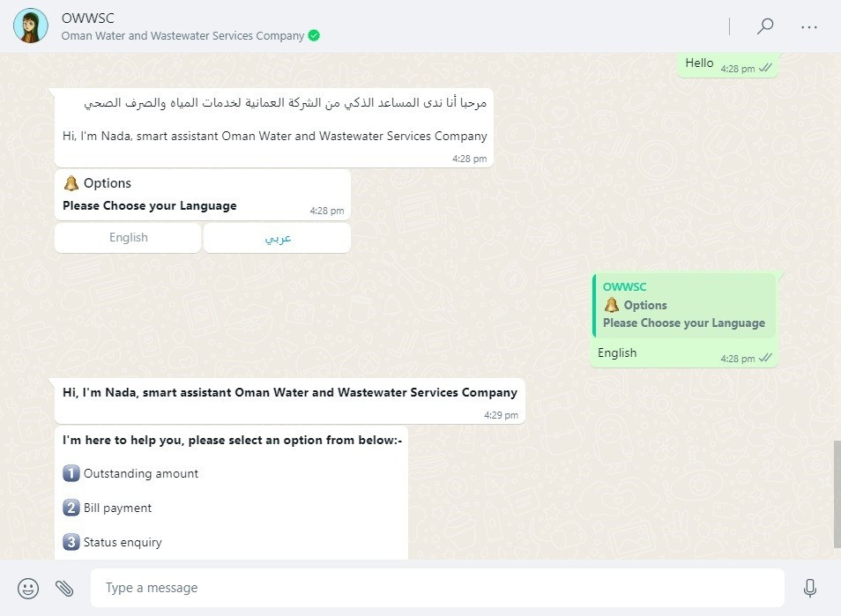This screenshot has width=841, height=616.
Task: Click Oman Water and Wastewater Services Company subtitle
Action: tap(182, 35)
